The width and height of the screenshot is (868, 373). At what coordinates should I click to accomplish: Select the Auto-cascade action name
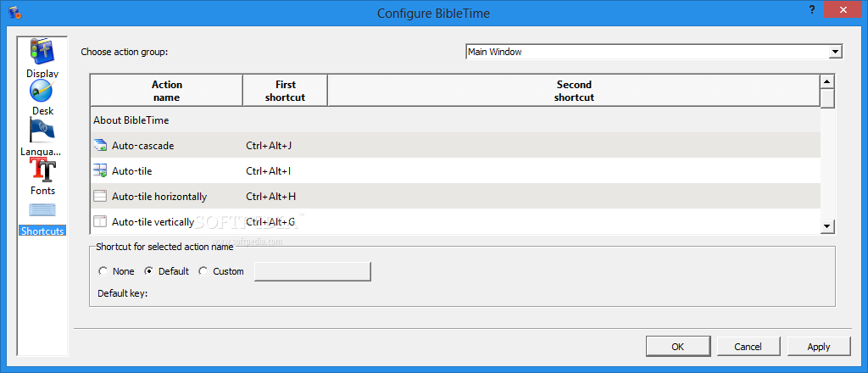142,146
